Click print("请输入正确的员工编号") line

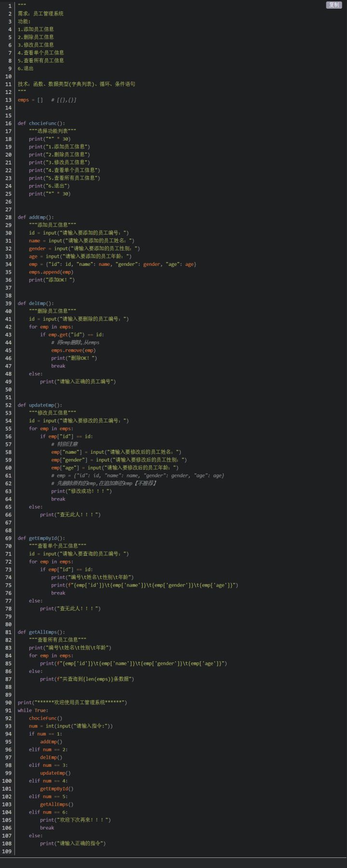coord(78,381)
